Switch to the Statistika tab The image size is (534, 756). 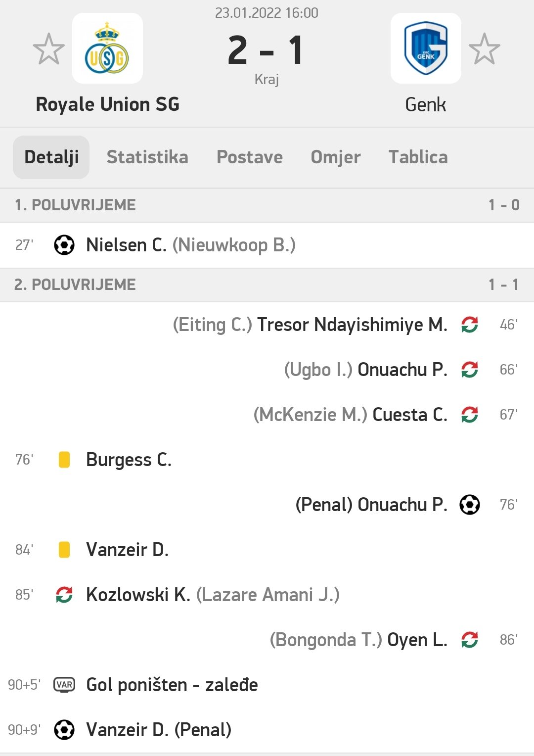click(x=147, y=157)
